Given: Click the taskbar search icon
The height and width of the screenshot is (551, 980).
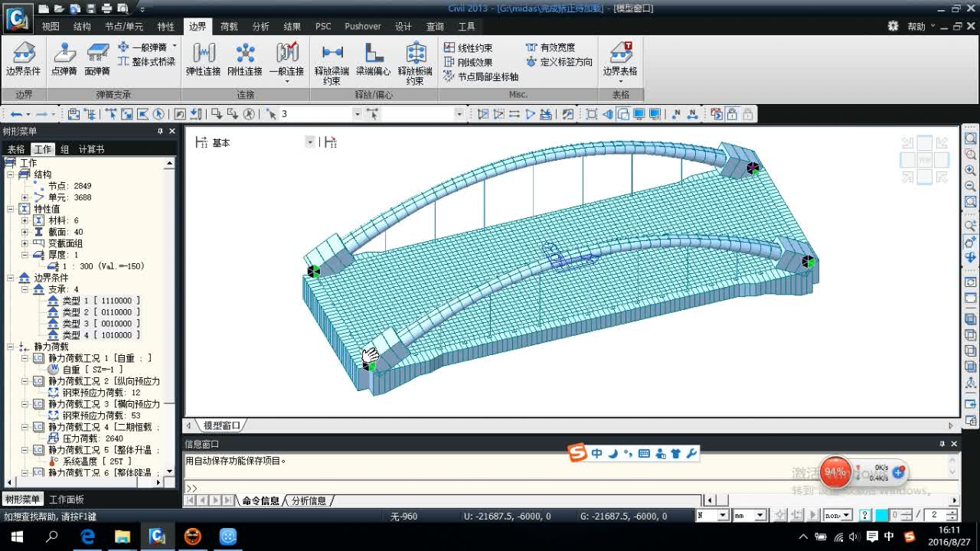Looking at the screenshot, I should pos(52,536).
